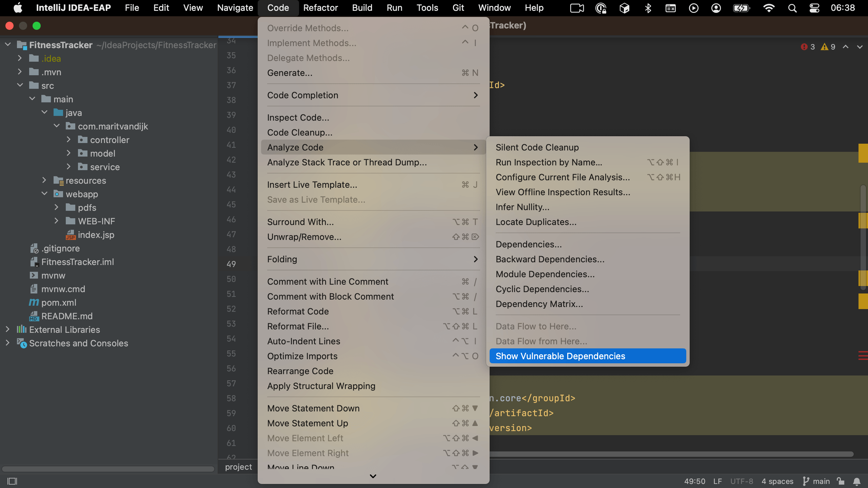Choose Silent Code Cleanup
868x488 pixels.
pos(588,147)
